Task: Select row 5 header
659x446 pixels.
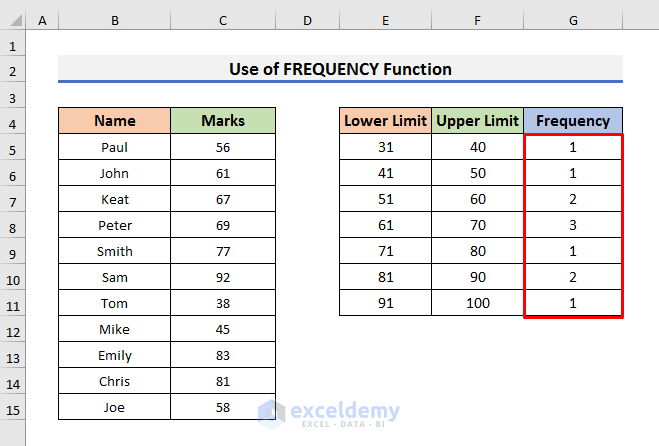Action: (13, 150)
